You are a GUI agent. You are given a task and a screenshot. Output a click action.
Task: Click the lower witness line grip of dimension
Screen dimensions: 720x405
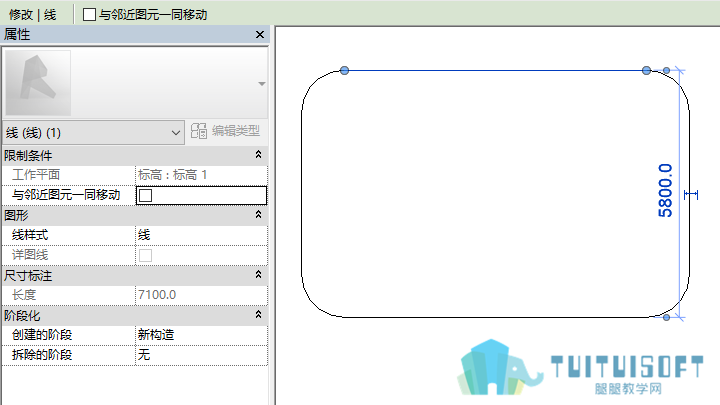pyautogui.click(x=666, y=317)
